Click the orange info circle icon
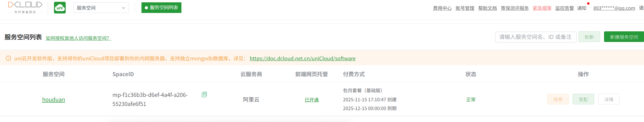644x122 pixels. pyautogui.click(x=8, y=58)
